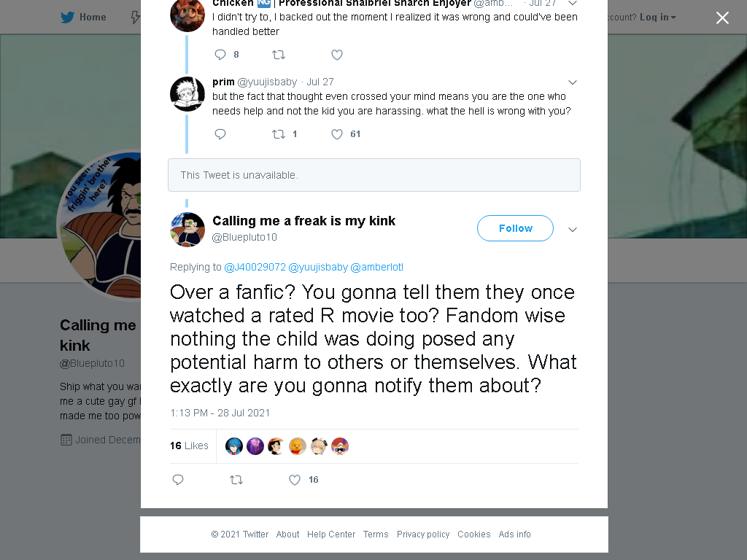Open @yuujisbaby mention link in reply line

[x=318, y=267]
